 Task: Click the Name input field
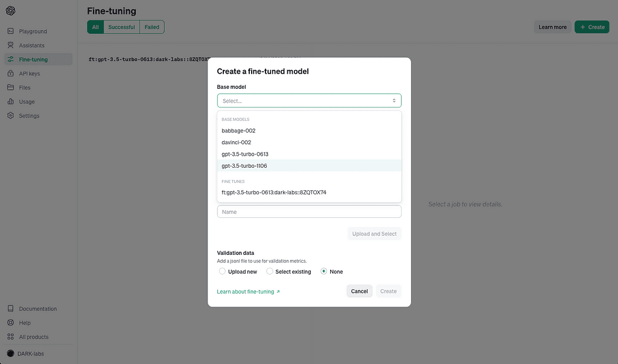(309, 212)
